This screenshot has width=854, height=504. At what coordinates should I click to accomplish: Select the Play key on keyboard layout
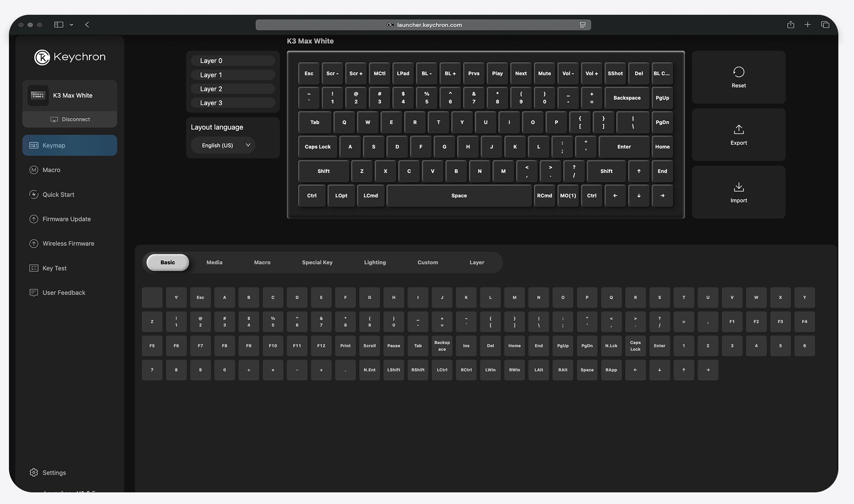tap(497, 73)
